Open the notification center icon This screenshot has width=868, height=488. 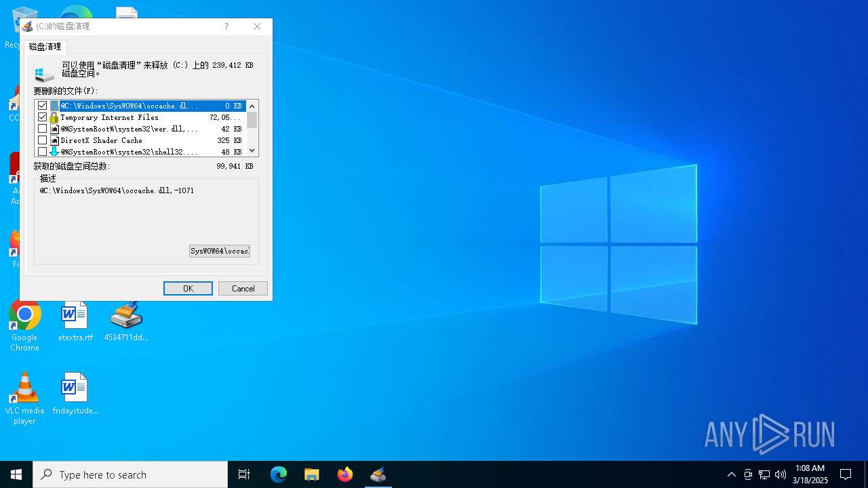click(x=846, y=474)
